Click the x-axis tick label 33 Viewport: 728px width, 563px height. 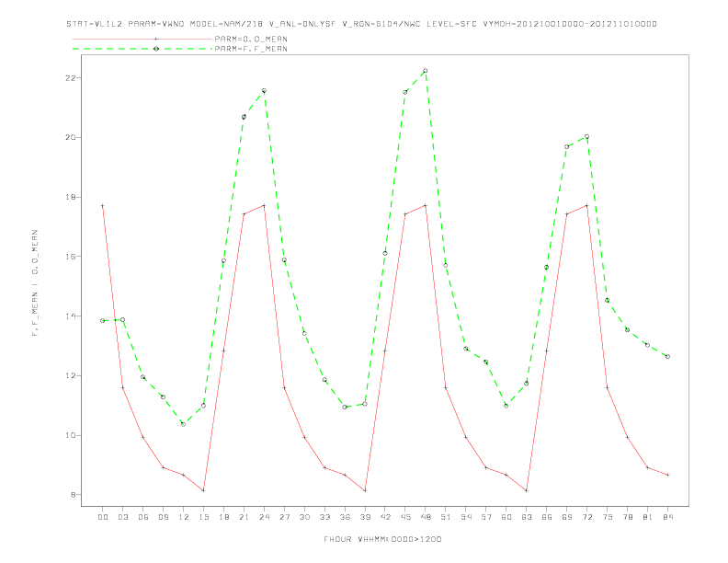tap(324, 517)
